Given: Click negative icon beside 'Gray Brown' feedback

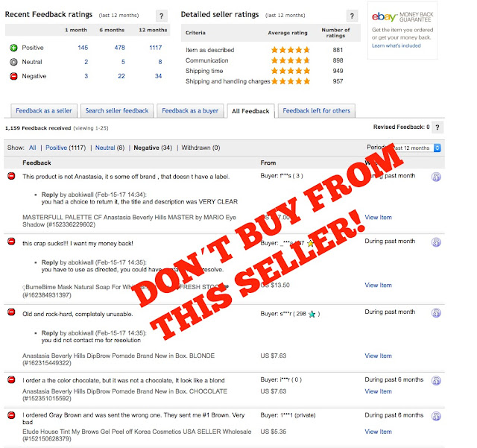Looking at the screenshot, I should point(12,415).
